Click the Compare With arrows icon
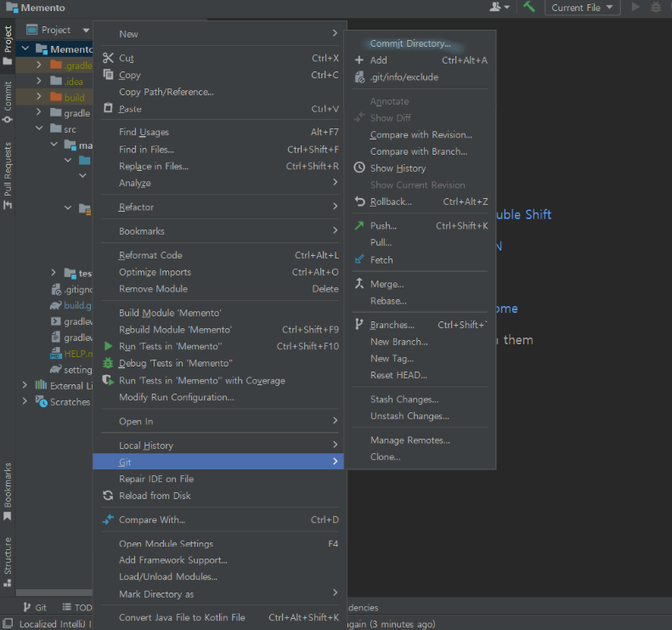 pyautogui.click(x=108, y=519)
